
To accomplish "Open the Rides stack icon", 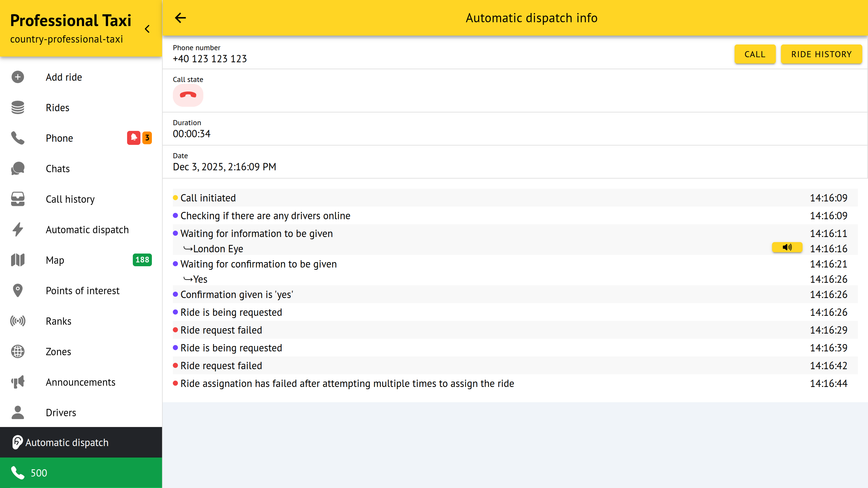I will click(x=17, y=107).
